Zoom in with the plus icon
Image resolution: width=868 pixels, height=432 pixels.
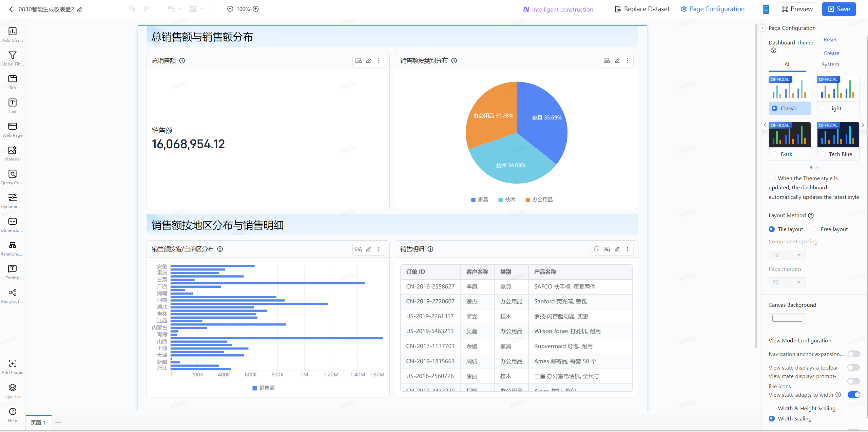pyautogui.click(x=256, y=9)
